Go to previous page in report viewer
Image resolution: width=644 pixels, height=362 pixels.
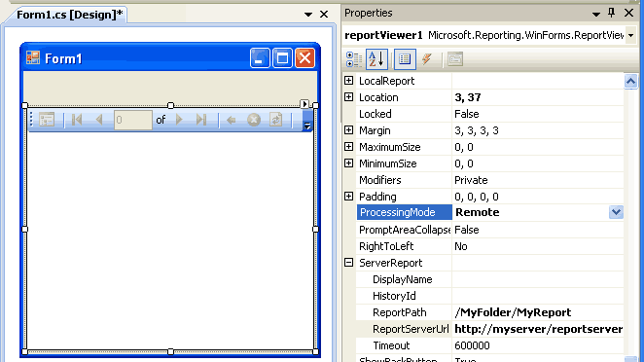pos(98,120)
